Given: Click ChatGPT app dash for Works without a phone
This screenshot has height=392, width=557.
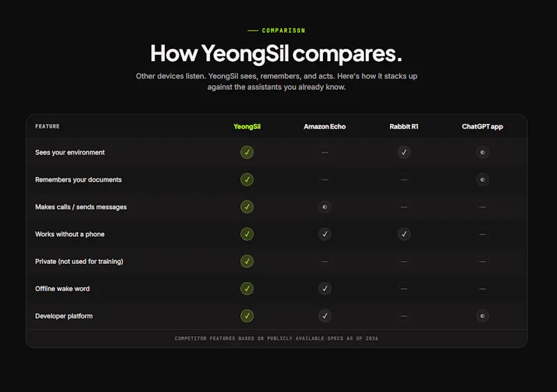Looking at the screenshot, I should click(483, 234).
